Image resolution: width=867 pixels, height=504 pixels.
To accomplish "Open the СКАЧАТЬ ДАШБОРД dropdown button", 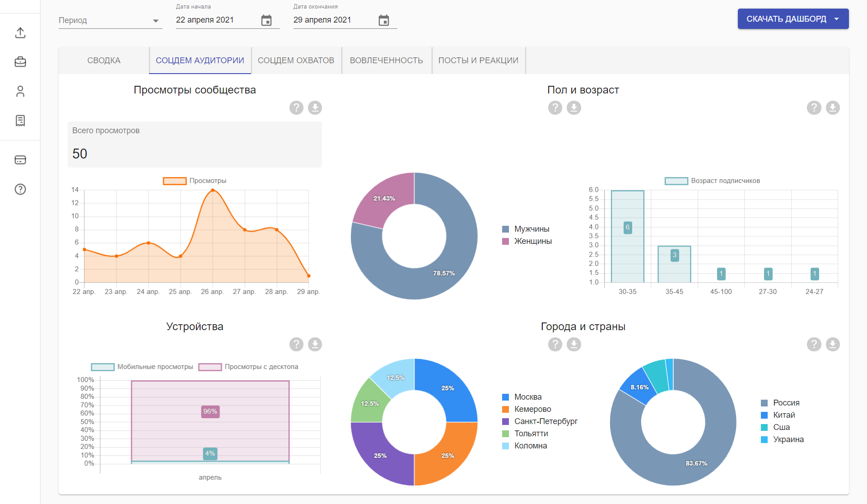I will (793, 19).
